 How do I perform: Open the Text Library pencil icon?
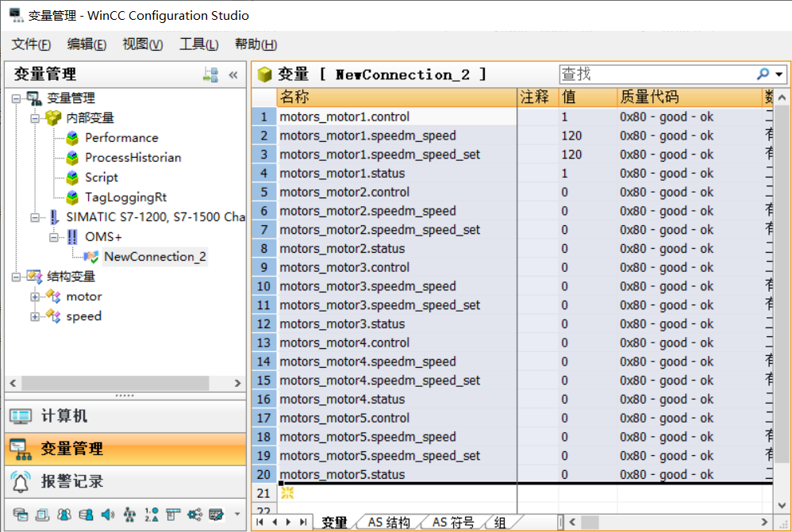click(x=216, y=515)
